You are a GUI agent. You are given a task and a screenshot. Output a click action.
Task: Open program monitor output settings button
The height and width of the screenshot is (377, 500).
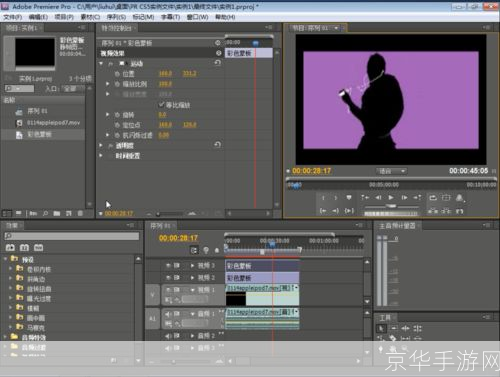pyautogui.click(x=460, y=198)
